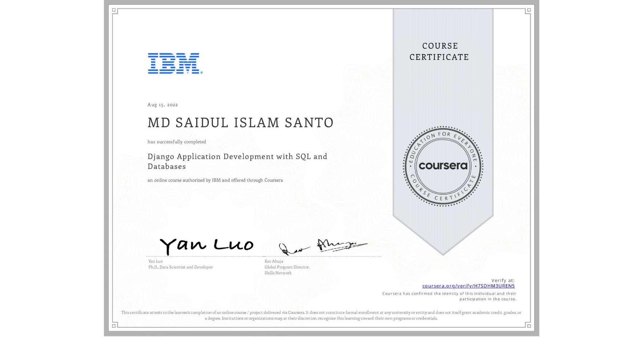Click the Ph.D., Data Scientist and Developer title
The width and height of the screenshot is (644, 337).
pyautogui.click(x=180, y=267)
